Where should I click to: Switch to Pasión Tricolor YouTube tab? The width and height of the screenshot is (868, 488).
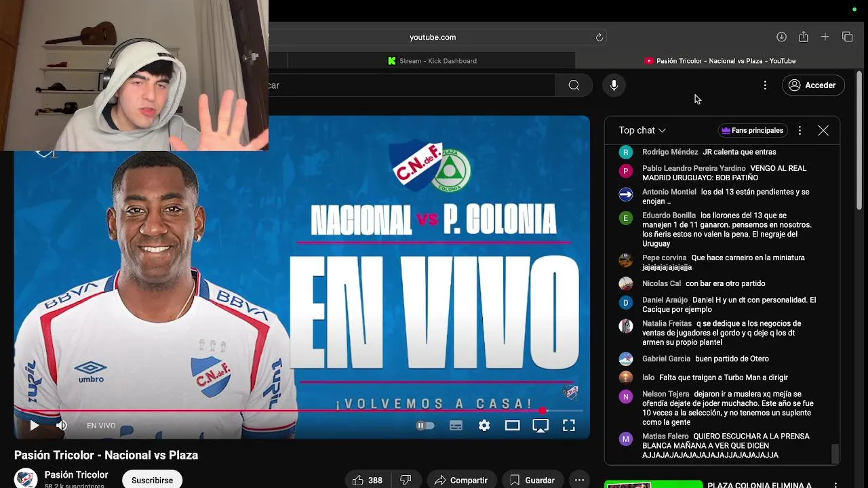tap(719, 61)
